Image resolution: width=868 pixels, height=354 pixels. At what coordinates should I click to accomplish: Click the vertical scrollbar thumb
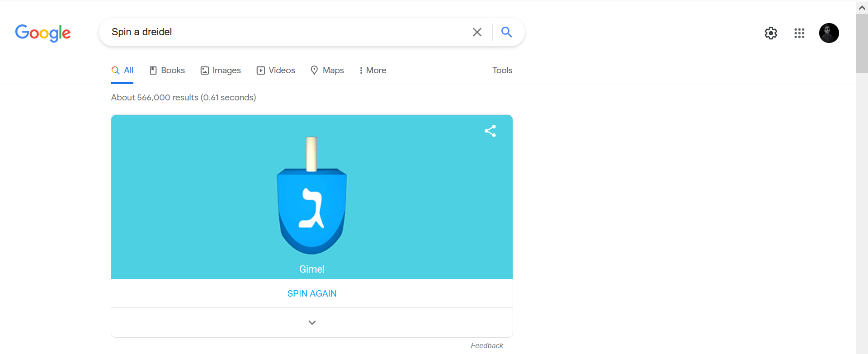coord(862,44)
